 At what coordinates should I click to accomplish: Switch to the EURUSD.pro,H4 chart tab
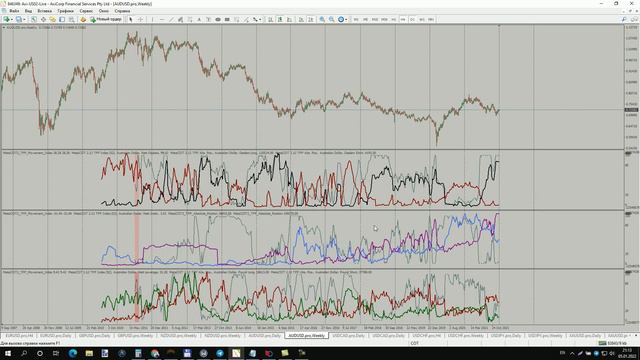click(20, 336)
